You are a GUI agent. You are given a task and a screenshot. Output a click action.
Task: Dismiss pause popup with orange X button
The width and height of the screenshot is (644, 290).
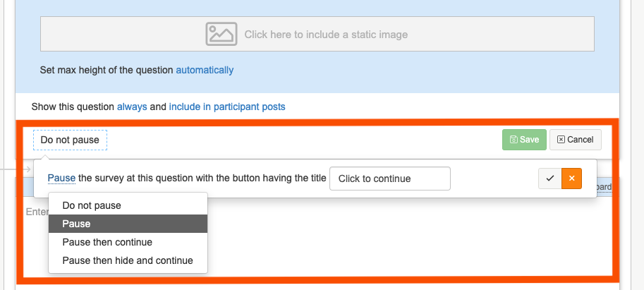coord(571,179)
